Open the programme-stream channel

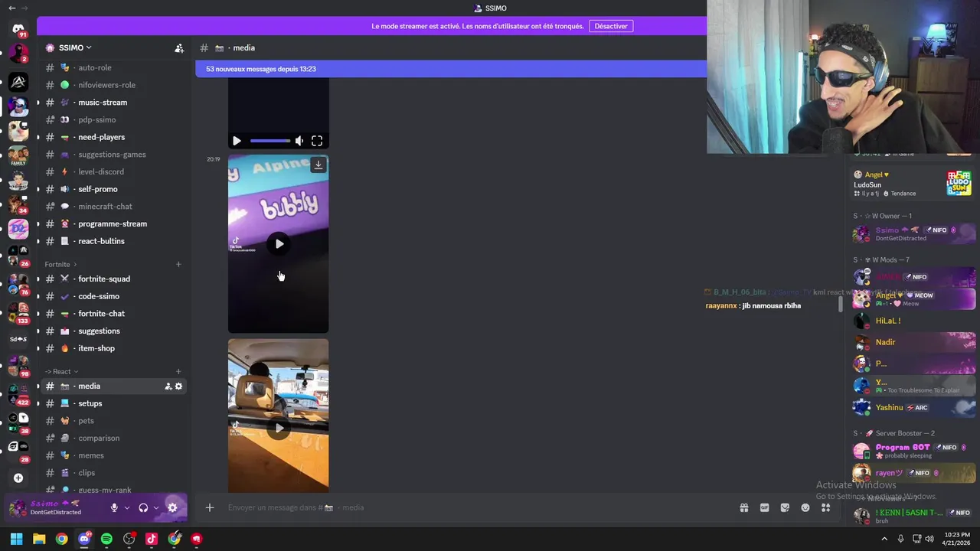tap(113, 223)
